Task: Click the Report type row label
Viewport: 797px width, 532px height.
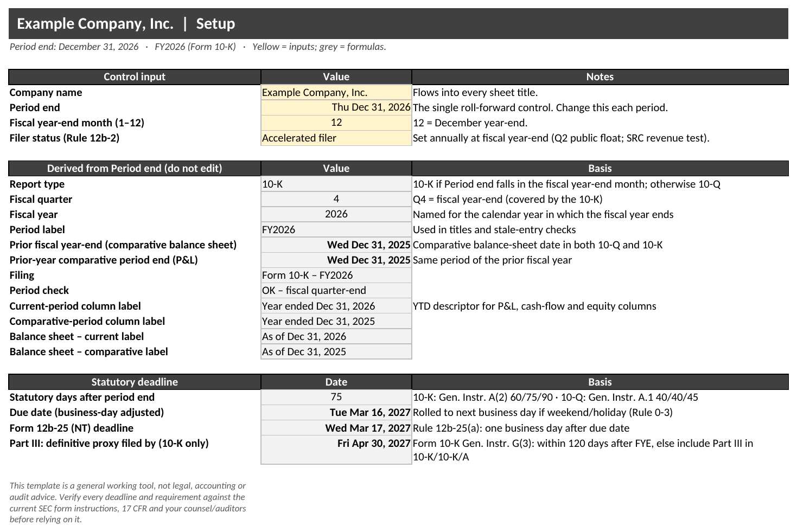Action: pos(37,184)
